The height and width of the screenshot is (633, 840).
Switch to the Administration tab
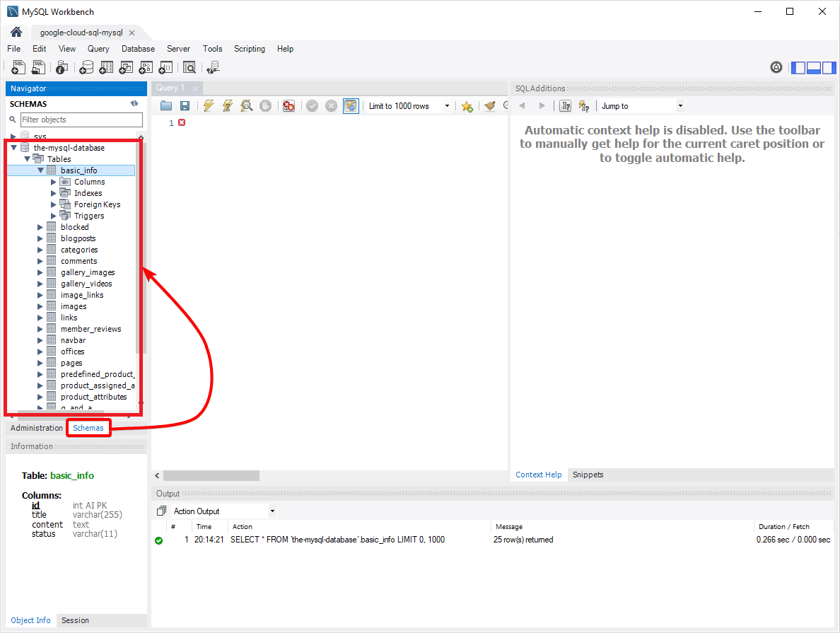37,428
